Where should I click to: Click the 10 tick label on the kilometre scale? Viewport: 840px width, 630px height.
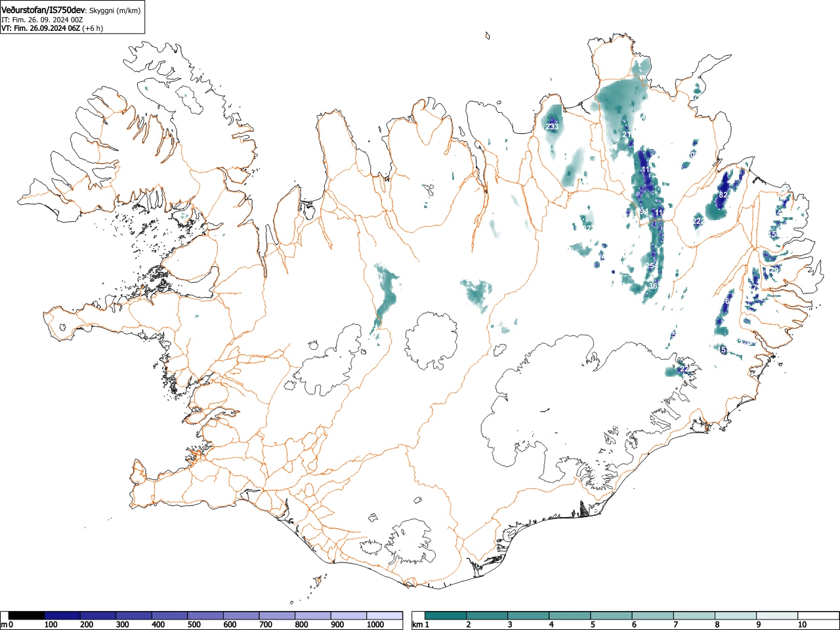tap(802, 625)
